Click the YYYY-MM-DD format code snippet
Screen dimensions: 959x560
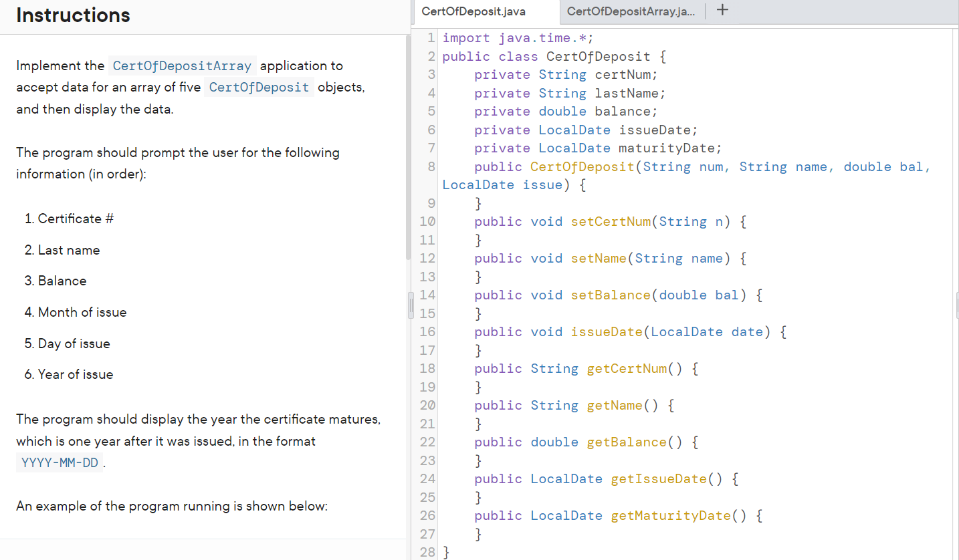pyautogui.click(x=59, y=462)
